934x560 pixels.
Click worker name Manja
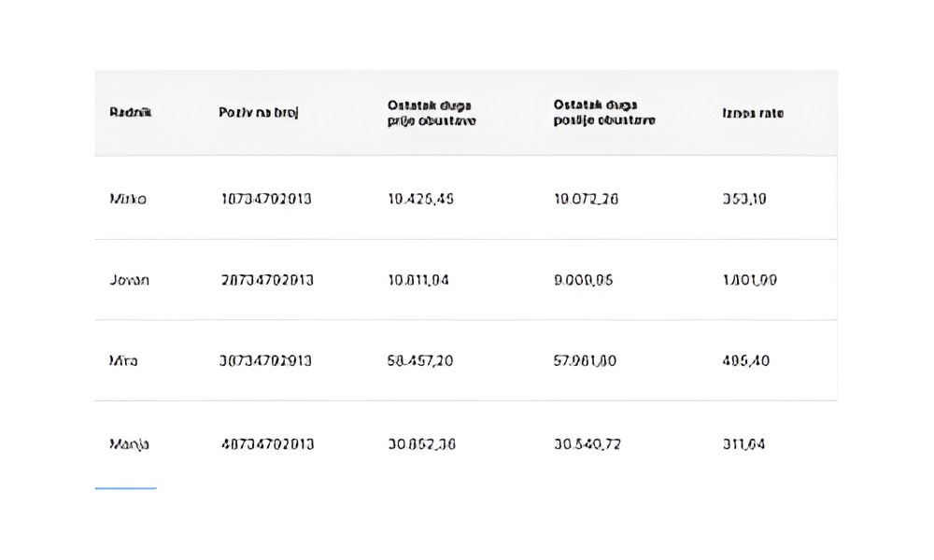coord(129,444)
